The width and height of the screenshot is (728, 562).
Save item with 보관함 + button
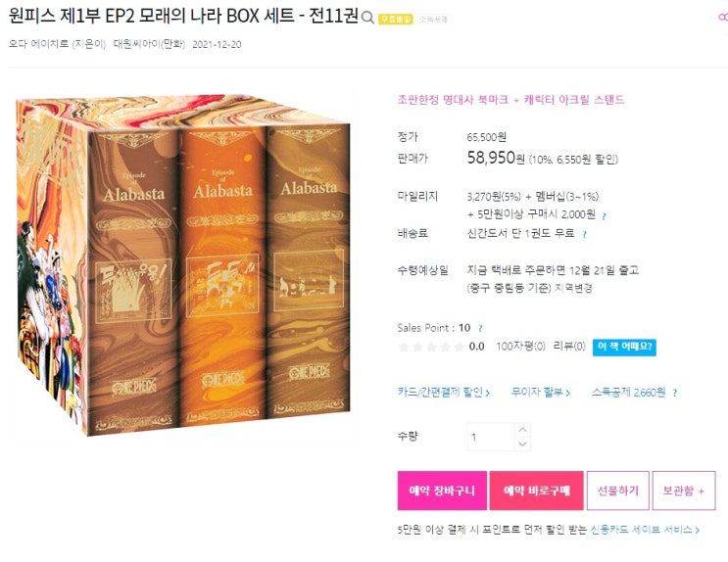[x=684, y=491]
